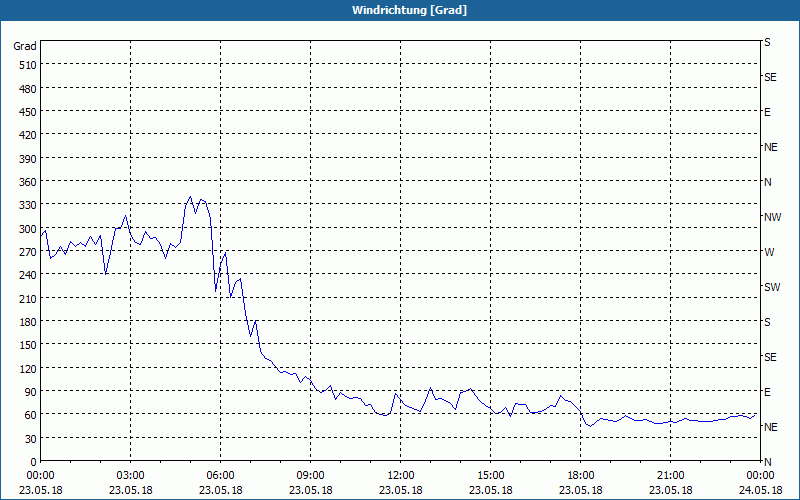Click the 03:00 time axis label
The width and height of the screenshot is (800, 500).
pos(130,476)
